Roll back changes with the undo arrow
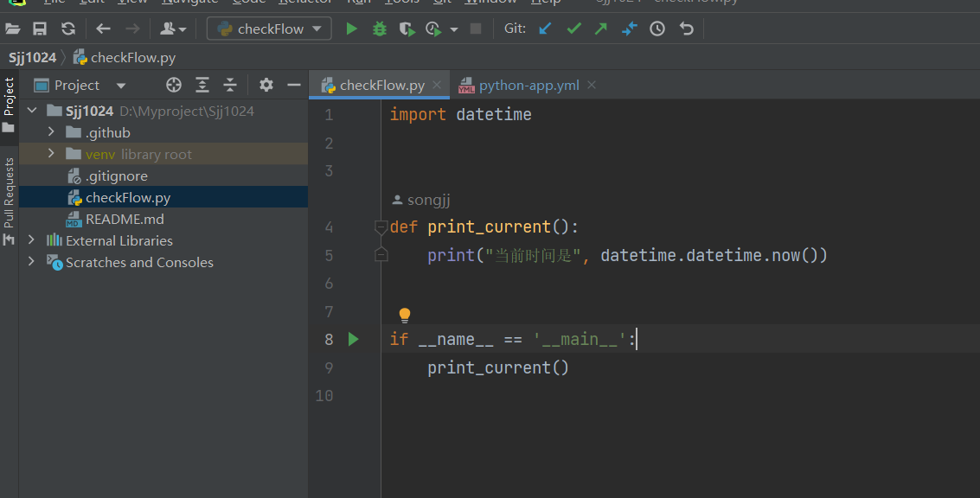The width and height of the screenshot is (980, 498). [686, 29]
